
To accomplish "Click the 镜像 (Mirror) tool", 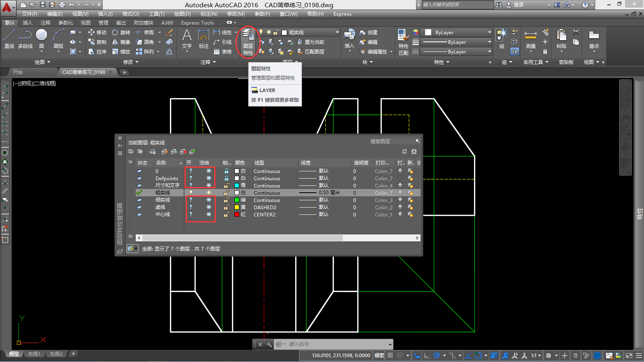I will (x=121, y=42).
